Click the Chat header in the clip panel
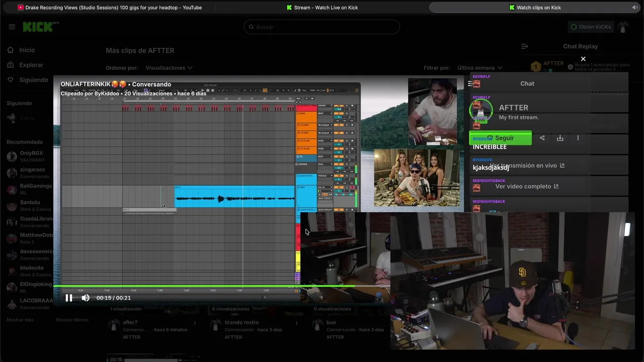 [x=527, y=83]
